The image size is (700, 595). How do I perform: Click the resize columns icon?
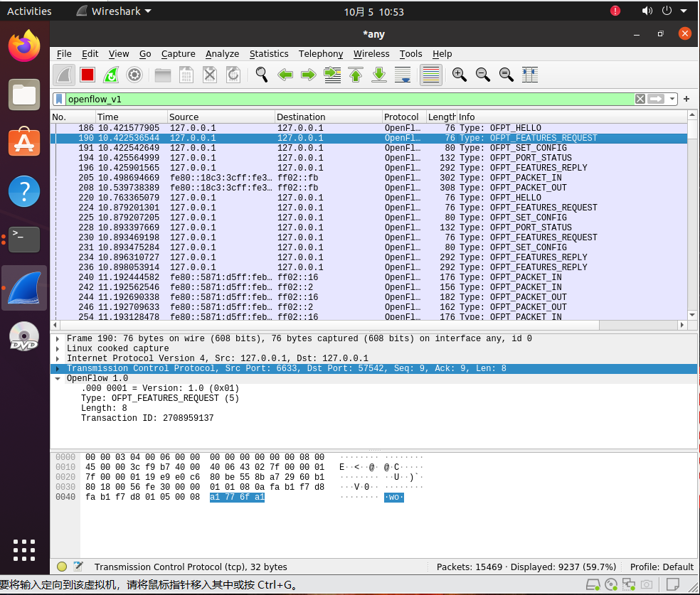[529, 75]
